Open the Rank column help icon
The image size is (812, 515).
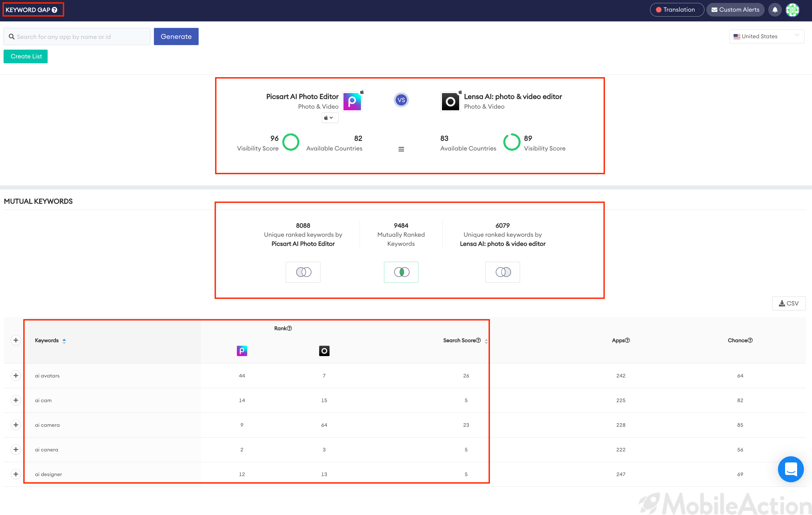click(x=289, y=329)
